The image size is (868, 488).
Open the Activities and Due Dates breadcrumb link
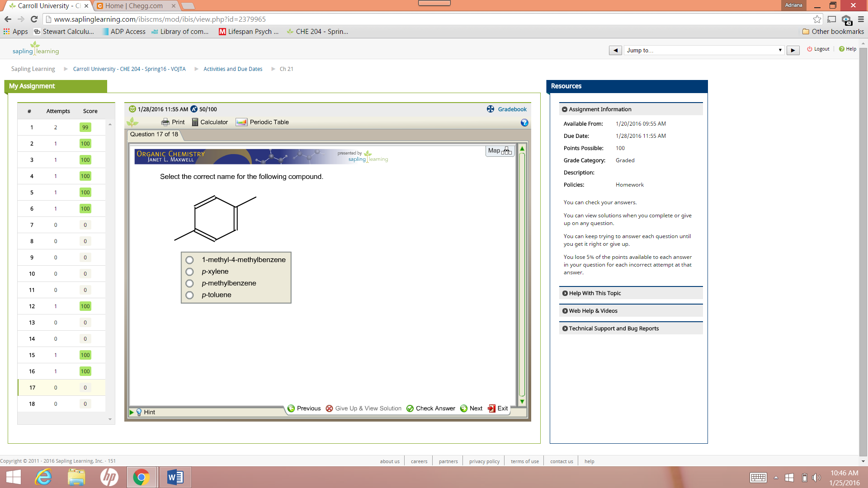233,69
